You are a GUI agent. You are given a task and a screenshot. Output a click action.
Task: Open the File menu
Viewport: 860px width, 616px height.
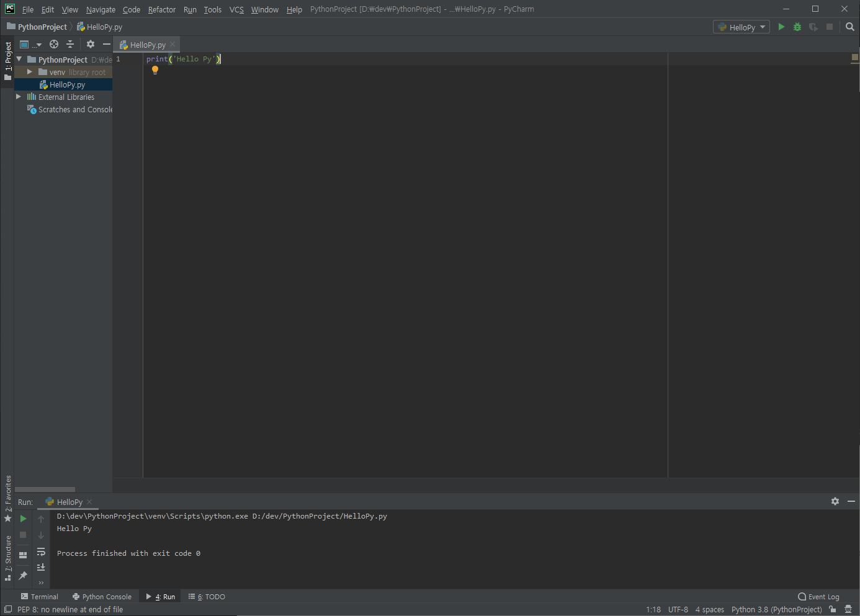28,9
